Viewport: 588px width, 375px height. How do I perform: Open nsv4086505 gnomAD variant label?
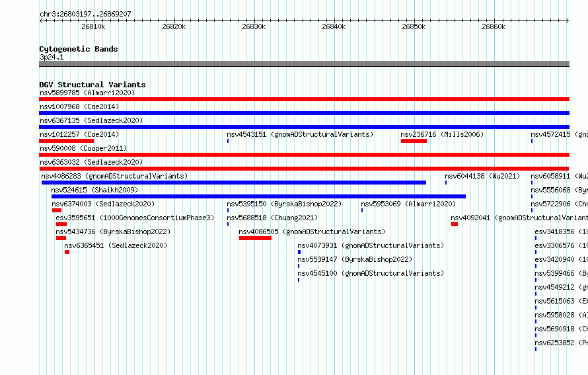(x=312, y=231)
